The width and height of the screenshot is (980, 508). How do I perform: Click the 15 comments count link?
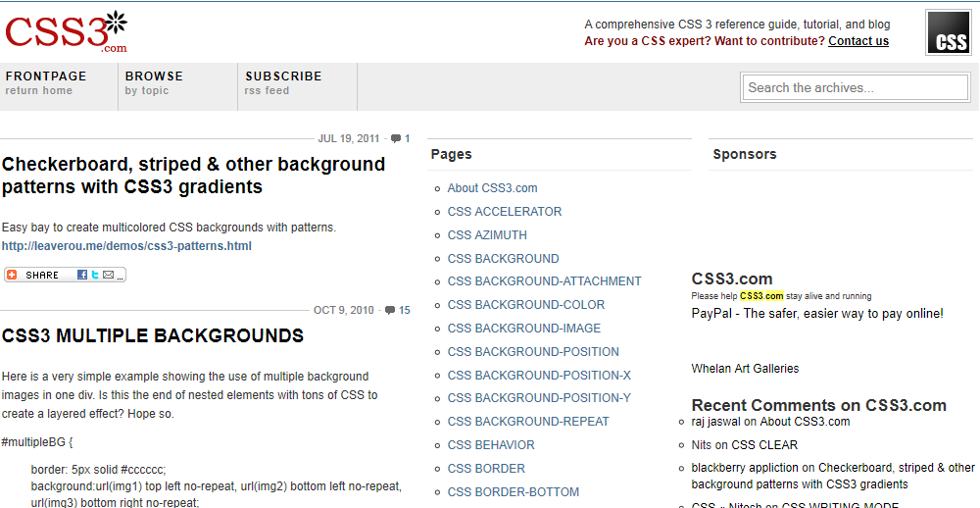click(x=405, y=310)
